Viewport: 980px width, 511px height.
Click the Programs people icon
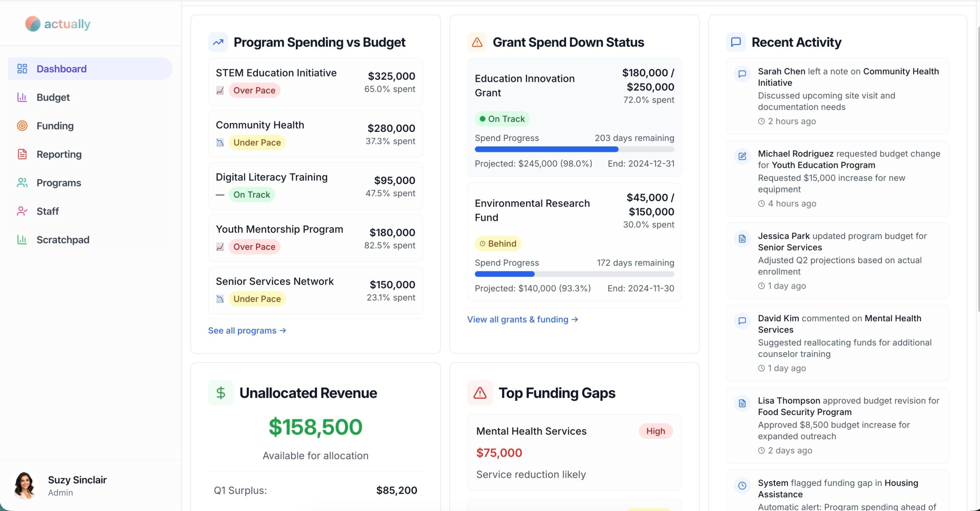coord(22,183)
